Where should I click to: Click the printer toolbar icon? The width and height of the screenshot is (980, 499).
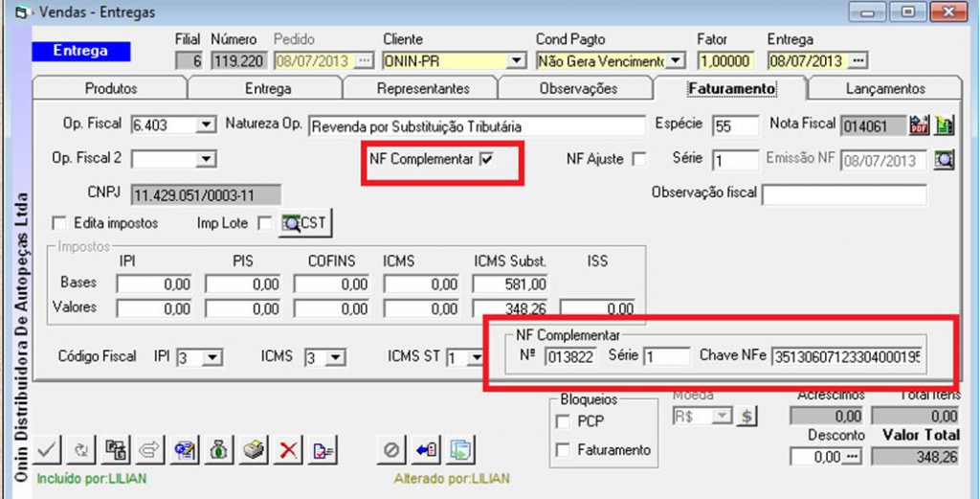[255, 449]
